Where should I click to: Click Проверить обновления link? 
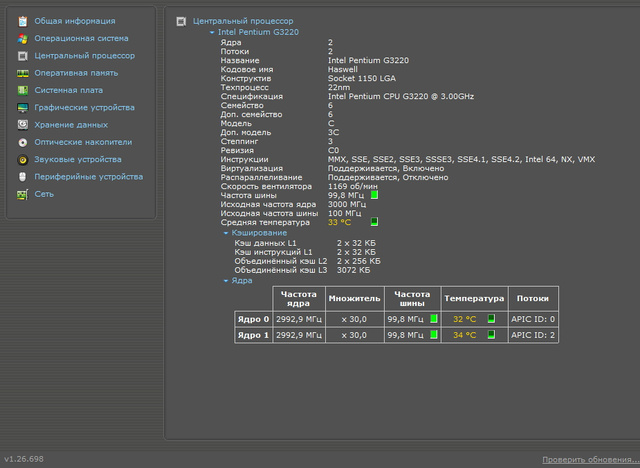[590, 460]
